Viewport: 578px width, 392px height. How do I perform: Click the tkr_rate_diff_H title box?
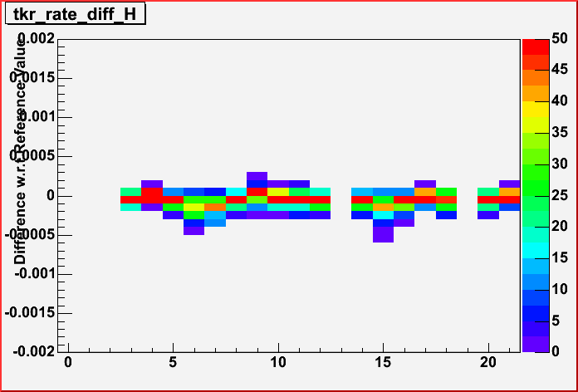[x=75, y=17]
